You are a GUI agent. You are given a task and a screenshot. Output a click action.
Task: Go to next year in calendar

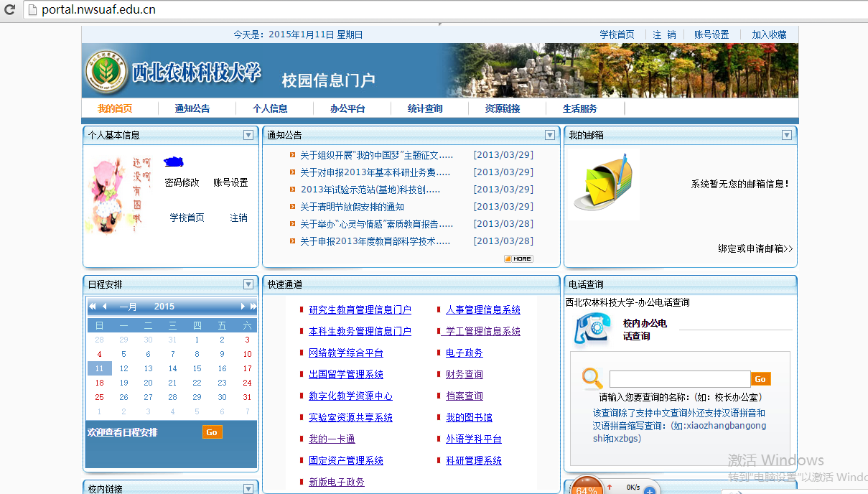click(252, 307)
